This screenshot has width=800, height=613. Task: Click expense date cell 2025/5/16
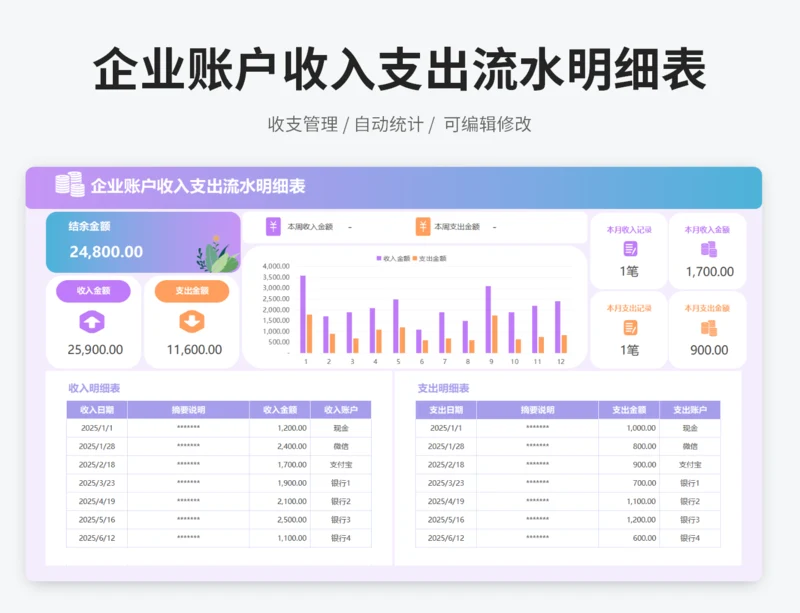click(x=446, y=520)
